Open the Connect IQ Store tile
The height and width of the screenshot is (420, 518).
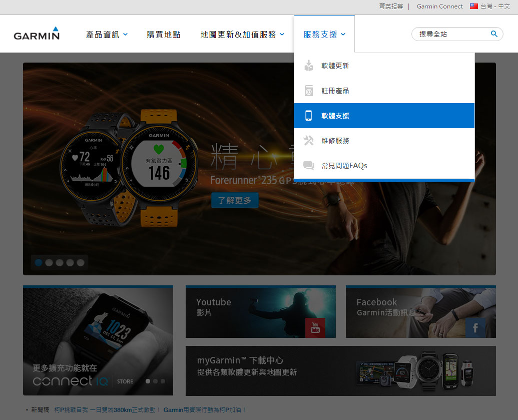(x=98, y=340)
